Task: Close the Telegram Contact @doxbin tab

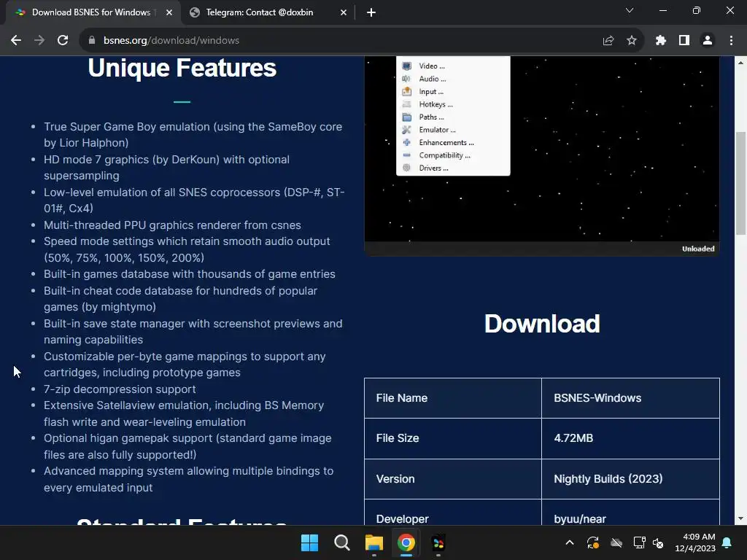Action: click(344, 12)
